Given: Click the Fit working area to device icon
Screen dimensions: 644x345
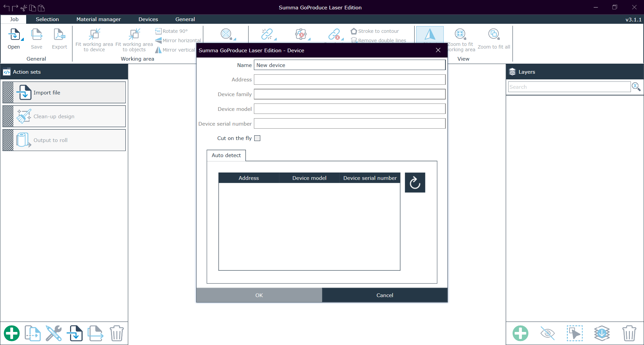Looking at the screenshot, I should pos(94,34).
